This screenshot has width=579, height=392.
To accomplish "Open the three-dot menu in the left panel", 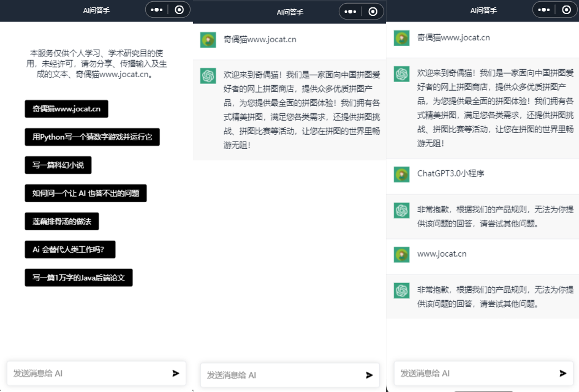I will click(157, 10).
